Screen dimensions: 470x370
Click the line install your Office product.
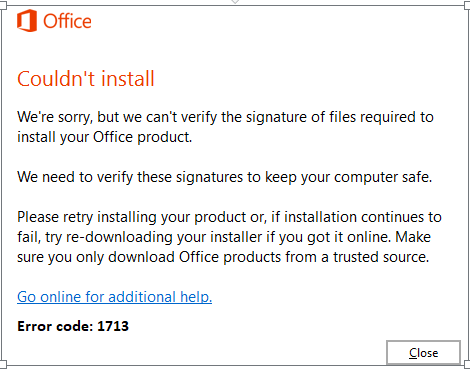tap(105, 137)
